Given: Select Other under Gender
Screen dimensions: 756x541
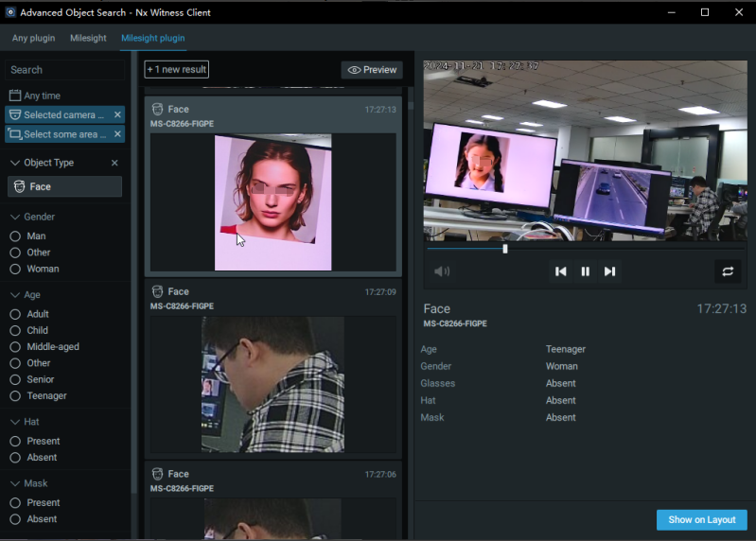Looking at the screenshot, I should pyautogui.click(x=30, y=253).
